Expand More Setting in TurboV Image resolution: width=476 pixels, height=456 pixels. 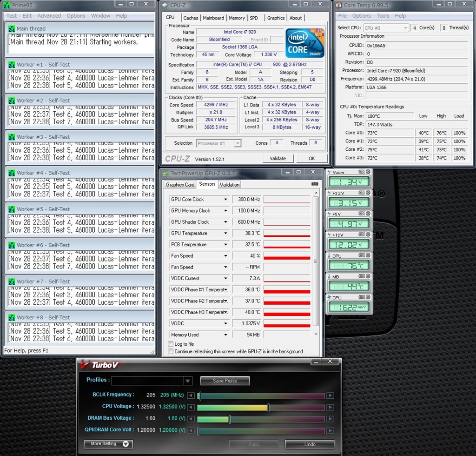108,444
